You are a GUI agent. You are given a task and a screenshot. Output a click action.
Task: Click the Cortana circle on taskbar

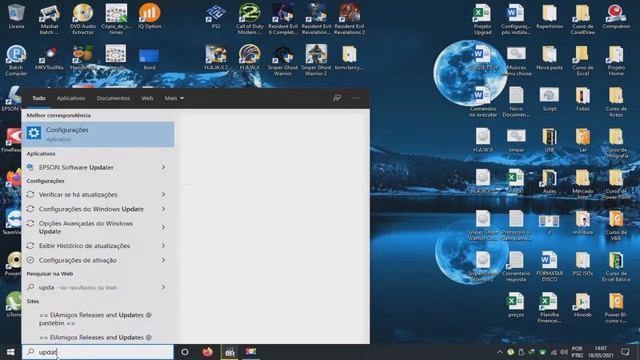pyautogui.click(x=184, y=352)
